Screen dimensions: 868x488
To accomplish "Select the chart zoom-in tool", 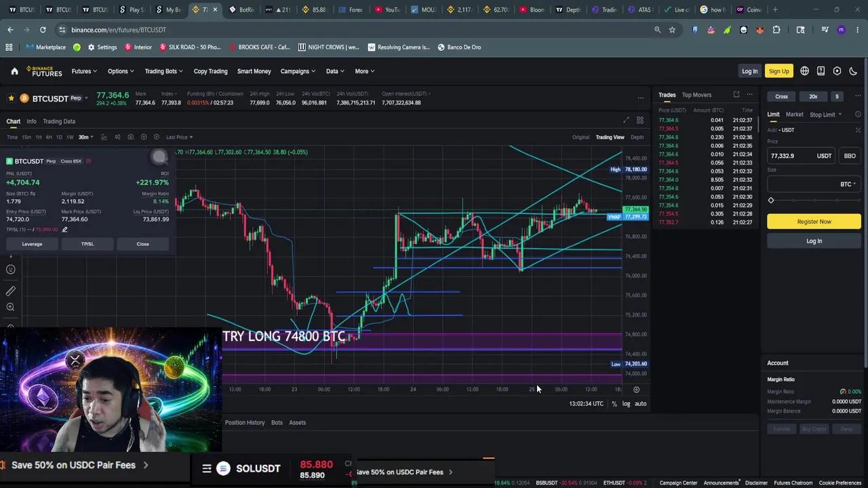I will point(10,307).
